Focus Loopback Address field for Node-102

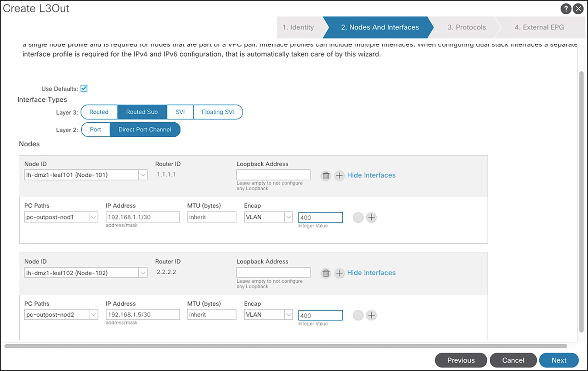pos(273,273)
